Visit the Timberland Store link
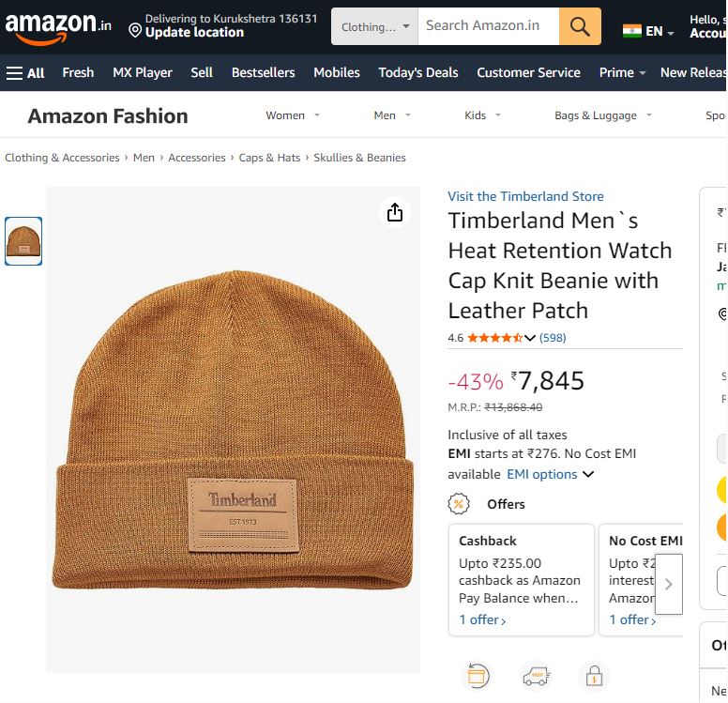728x703 pixels. click(x=525, y=196)
